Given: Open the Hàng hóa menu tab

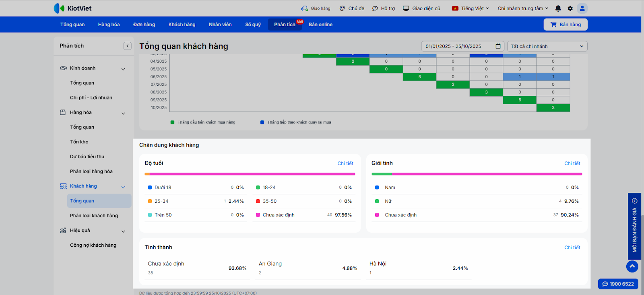Looking at the screenshot, I should tap(109, 25).
